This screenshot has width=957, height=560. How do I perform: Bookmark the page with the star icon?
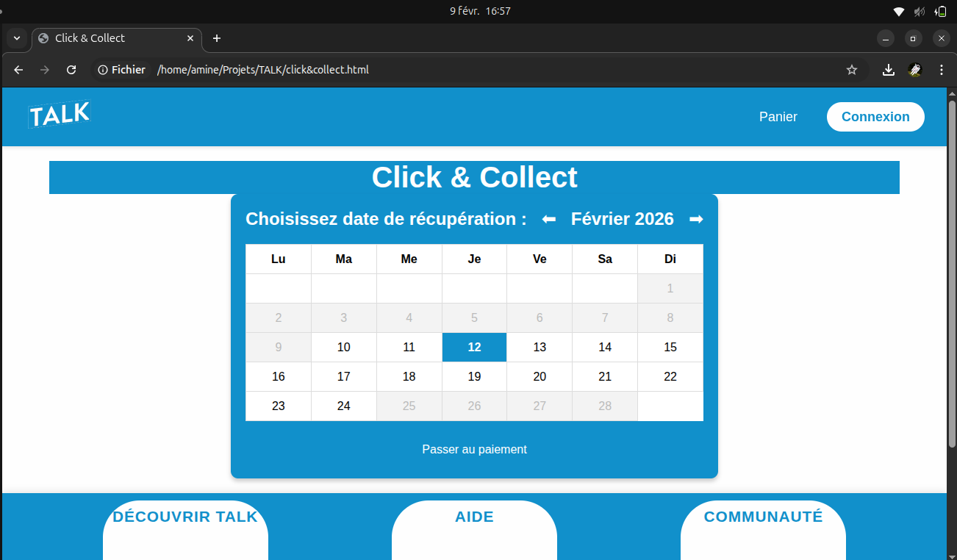852,69
